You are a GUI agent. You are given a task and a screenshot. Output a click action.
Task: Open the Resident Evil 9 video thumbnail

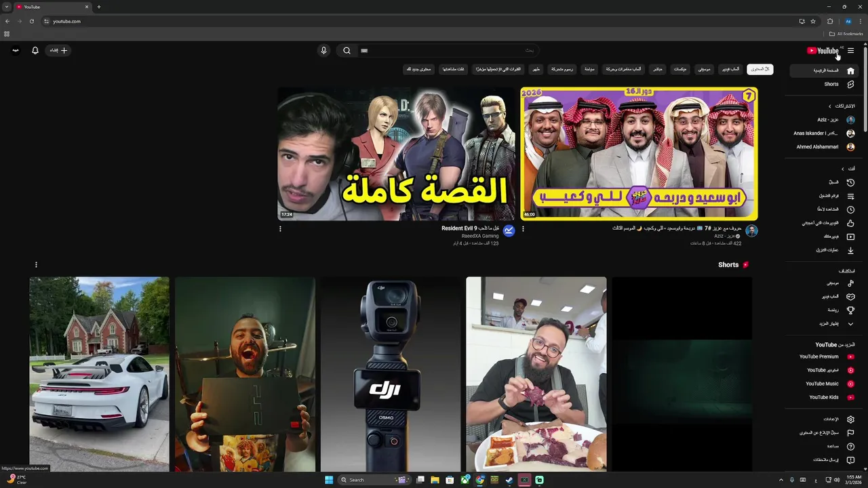(396, 153)
